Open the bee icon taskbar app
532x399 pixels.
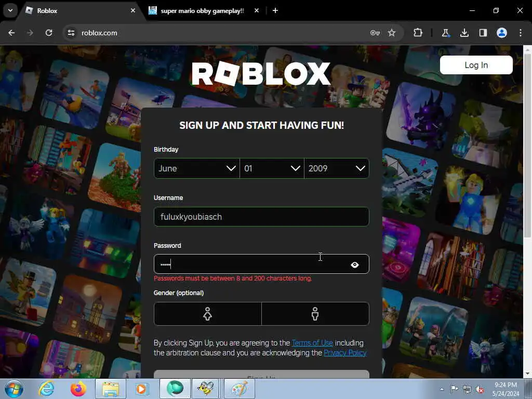tap(206, 389)
